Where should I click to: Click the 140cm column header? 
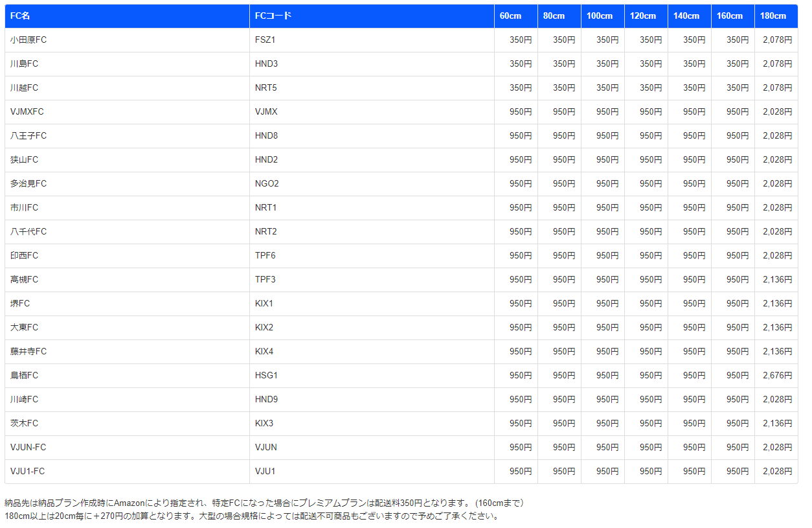(686, 16)
